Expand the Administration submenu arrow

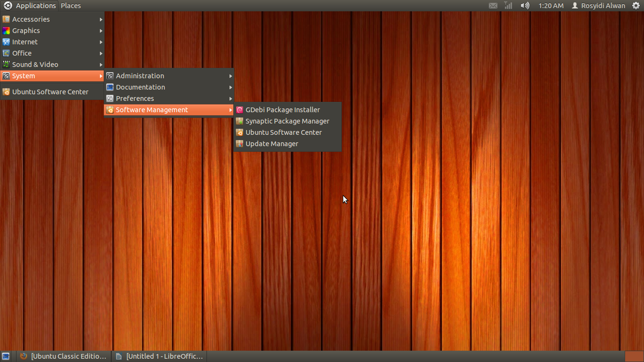click(231, 76)
